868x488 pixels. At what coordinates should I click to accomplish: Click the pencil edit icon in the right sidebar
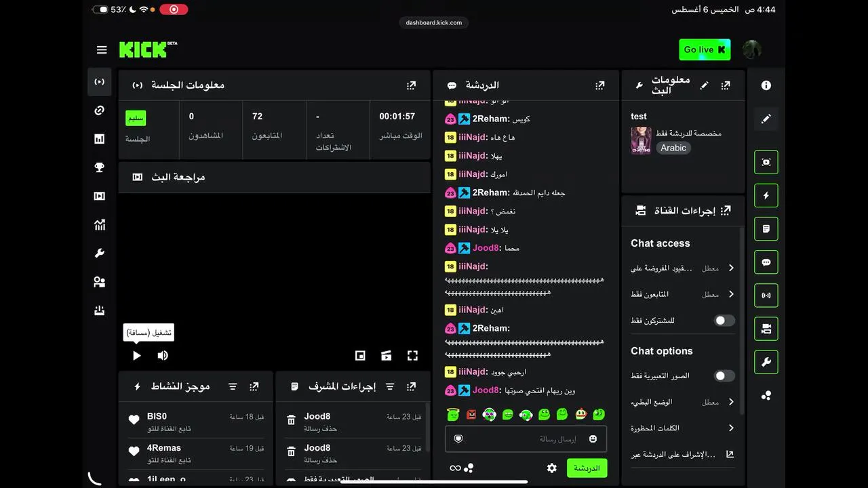766,119
